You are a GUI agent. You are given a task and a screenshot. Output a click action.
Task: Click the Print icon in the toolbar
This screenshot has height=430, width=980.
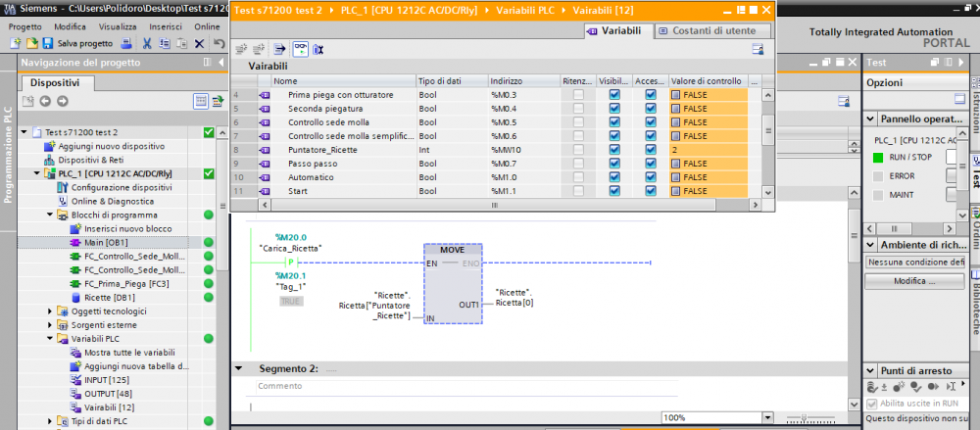126,43
